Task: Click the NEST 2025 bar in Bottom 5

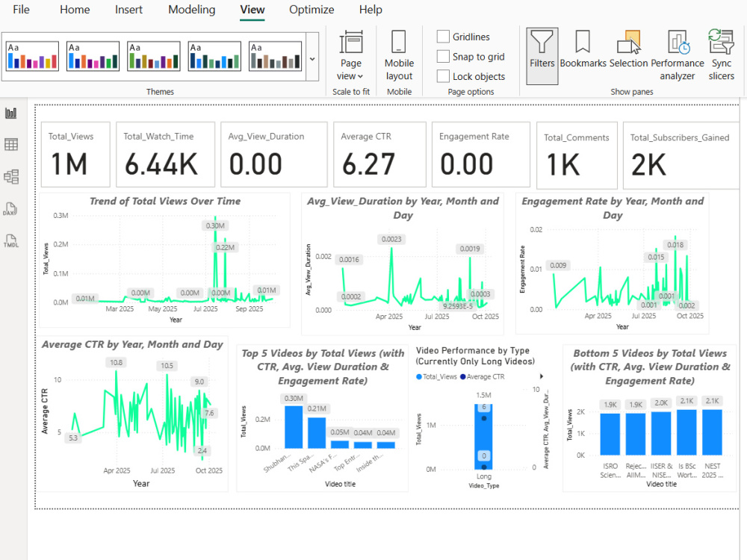Action: point(712,432)
